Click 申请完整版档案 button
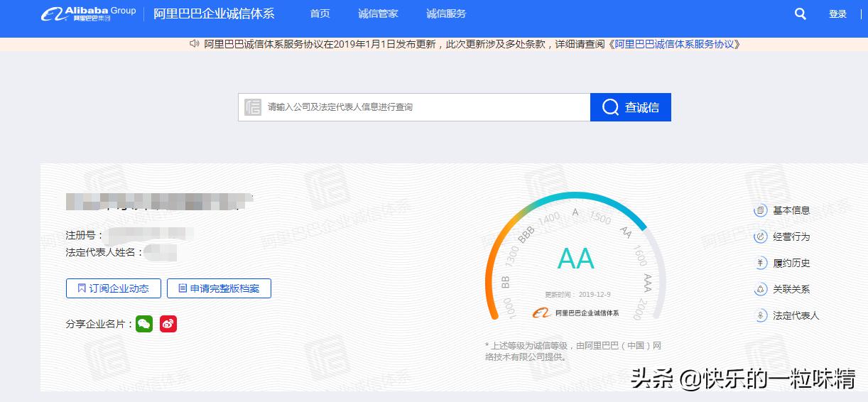 [x=219, y=288]
